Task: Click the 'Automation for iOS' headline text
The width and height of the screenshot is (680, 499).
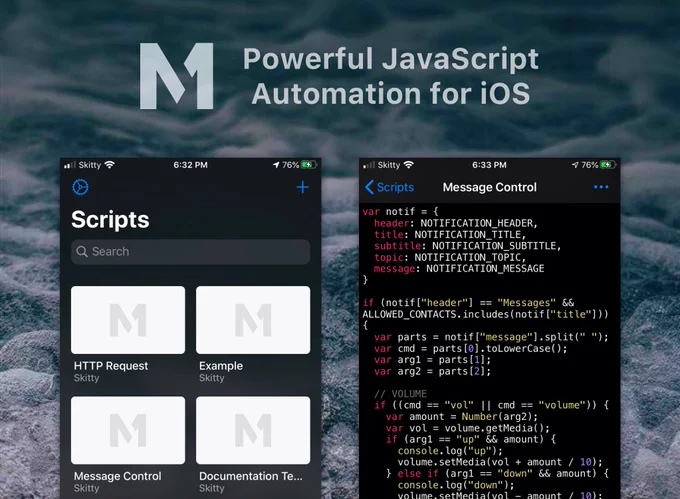Action: 391,94
